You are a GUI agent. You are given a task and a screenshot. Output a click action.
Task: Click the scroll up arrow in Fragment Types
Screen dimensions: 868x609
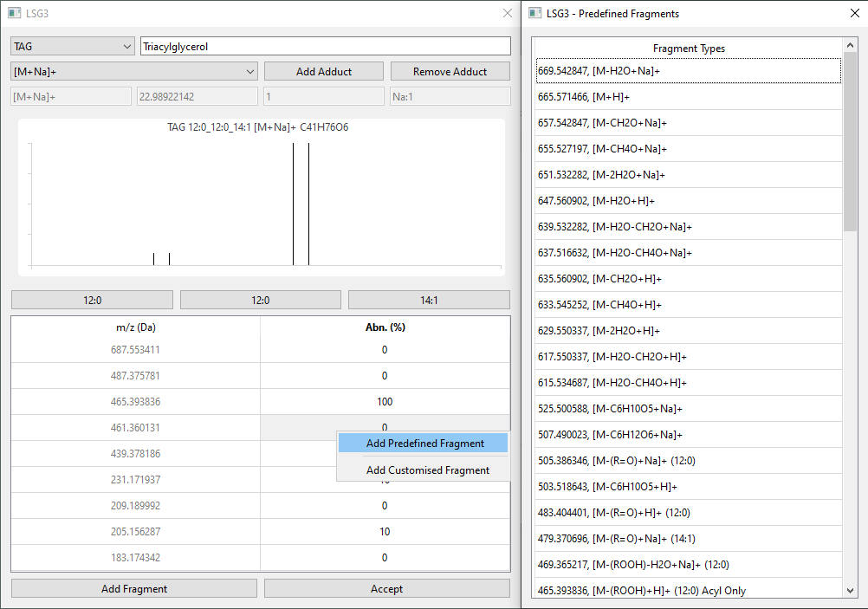[851, 44]
